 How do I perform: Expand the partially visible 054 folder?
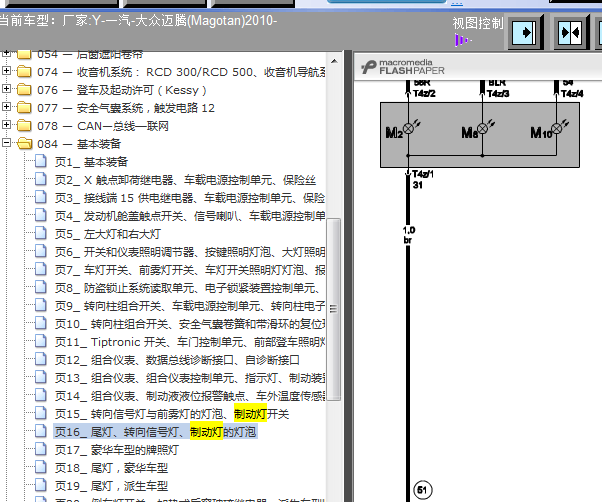point(6,54)
